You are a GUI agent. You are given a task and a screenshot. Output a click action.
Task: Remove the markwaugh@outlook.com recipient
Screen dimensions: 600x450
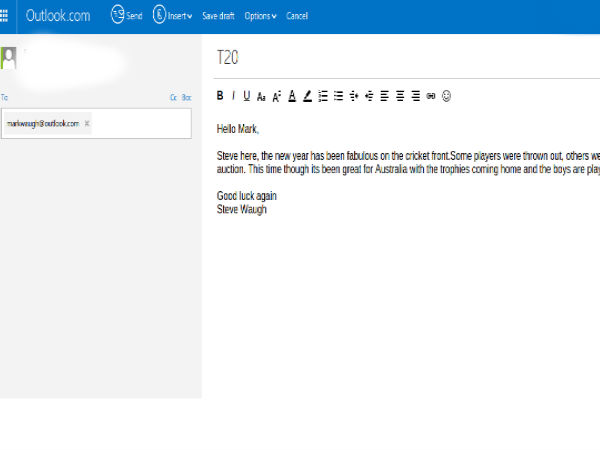click(x=87, y=123)
